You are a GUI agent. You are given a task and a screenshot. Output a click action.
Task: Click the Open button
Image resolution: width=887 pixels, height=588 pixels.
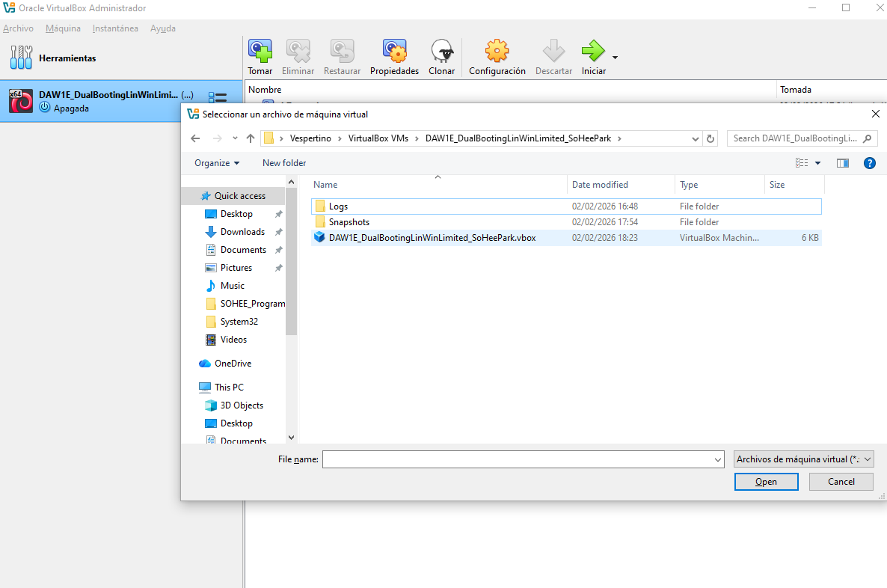pyautogui.click(x=766, y=482)
